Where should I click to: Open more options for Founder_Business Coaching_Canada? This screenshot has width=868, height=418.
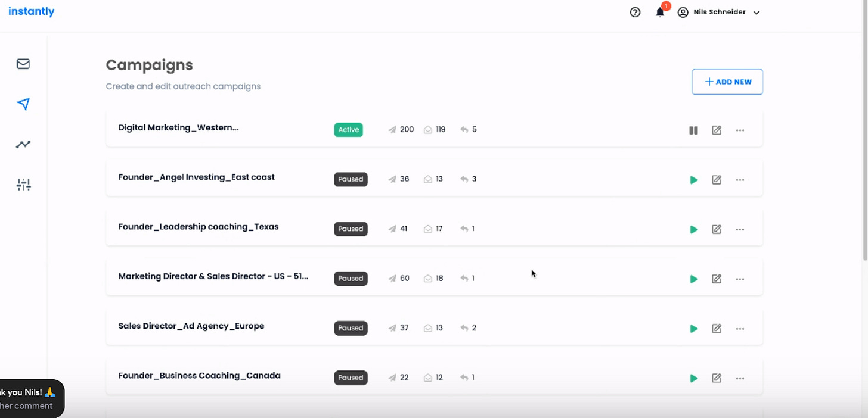coord(740,378)
